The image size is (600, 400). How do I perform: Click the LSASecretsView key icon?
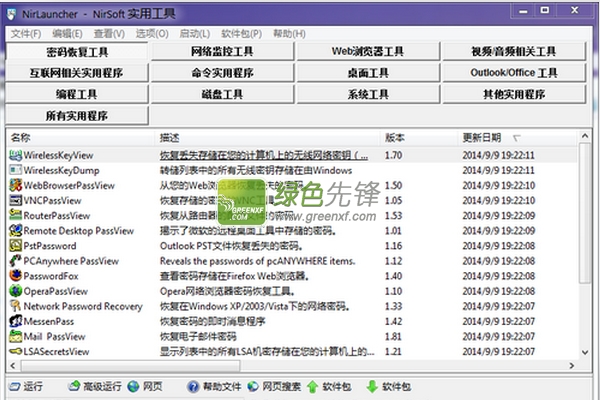point(15,351)
